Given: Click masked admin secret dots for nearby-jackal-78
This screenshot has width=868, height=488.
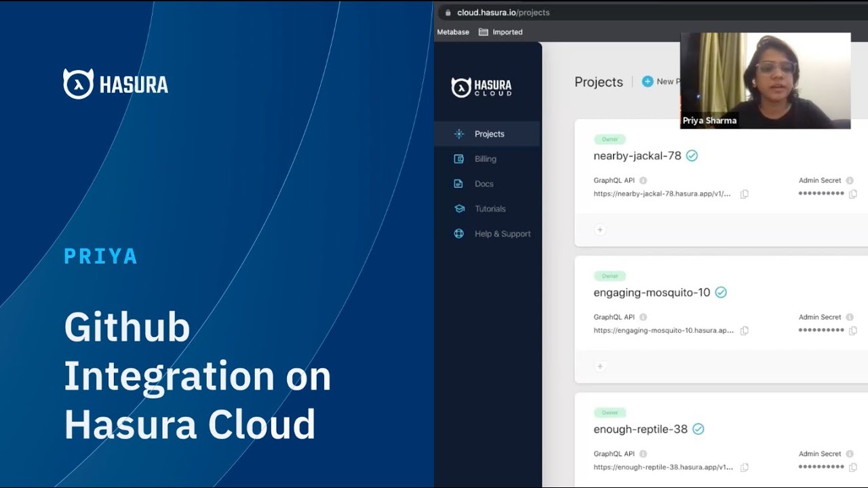Looking at the screenshot, I should point(821,194).
